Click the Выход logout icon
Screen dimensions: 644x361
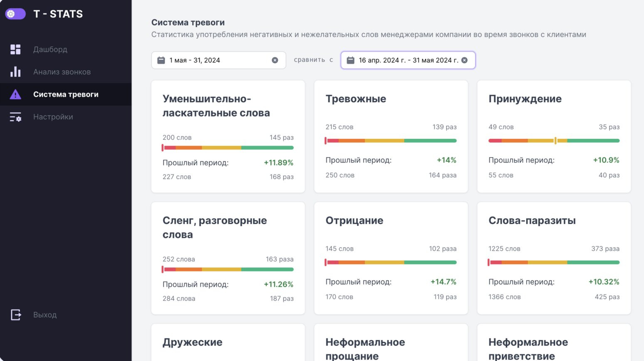click(x=16, y=315)
